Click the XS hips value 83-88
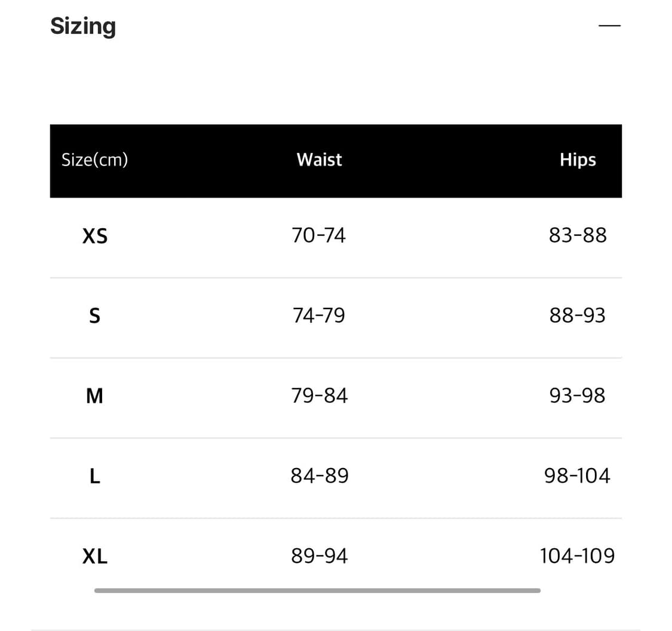This screenshot has width=672, height=631. pyautogui.click(x=578, y=236)
